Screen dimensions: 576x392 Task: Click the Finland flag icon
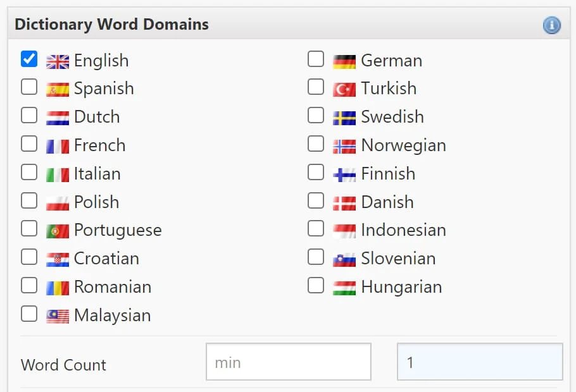344,175
